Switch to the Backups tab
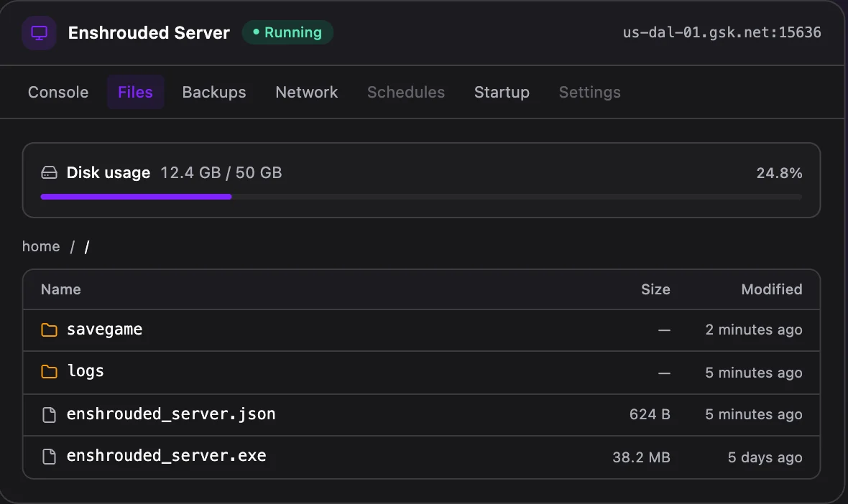The width and height of the screenshot is (848, 504). click(x=214, y=93)
